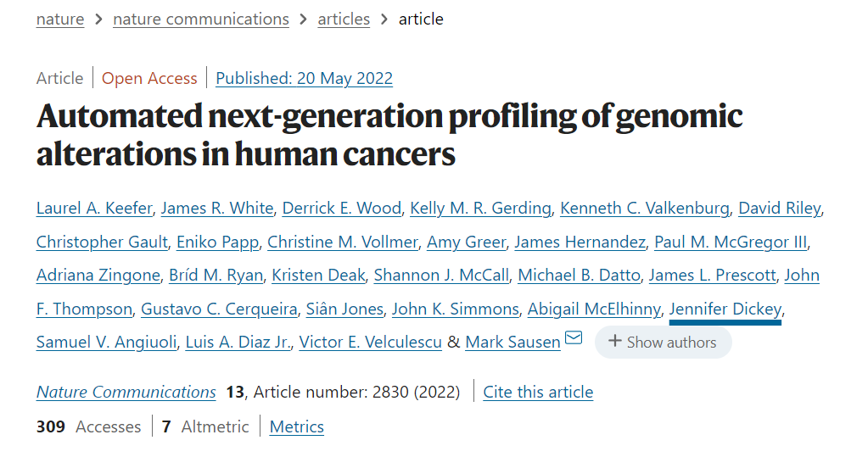Open author Luis A. Diaz Jr.
This screenshot has height=457, width=868.
[x=238, y=342]
